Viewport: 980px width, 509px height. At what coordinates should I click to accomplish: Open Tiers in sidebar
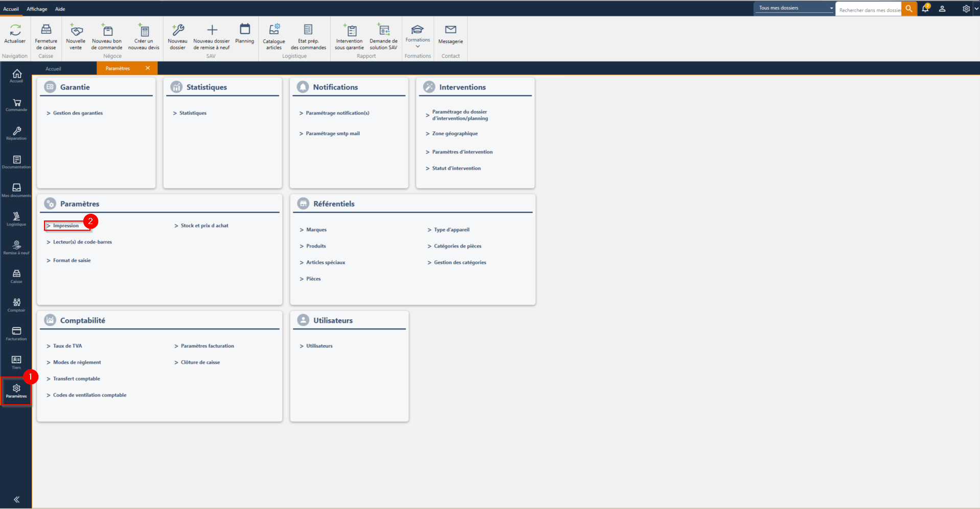click(x=16, y=362)
